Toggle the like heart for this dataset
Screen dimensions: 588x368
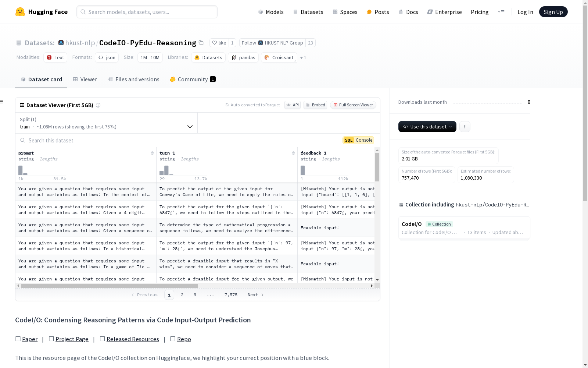coord(215,43)
